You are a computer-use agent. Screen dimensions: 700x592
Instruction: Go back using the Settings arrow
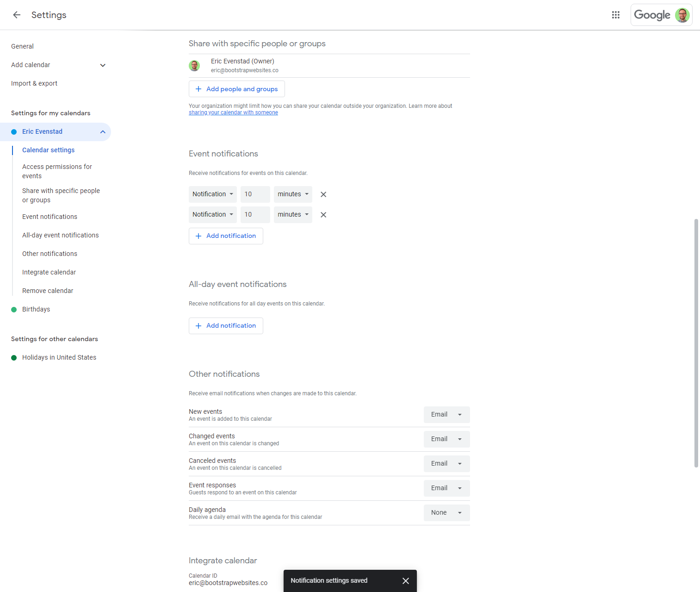17,15
